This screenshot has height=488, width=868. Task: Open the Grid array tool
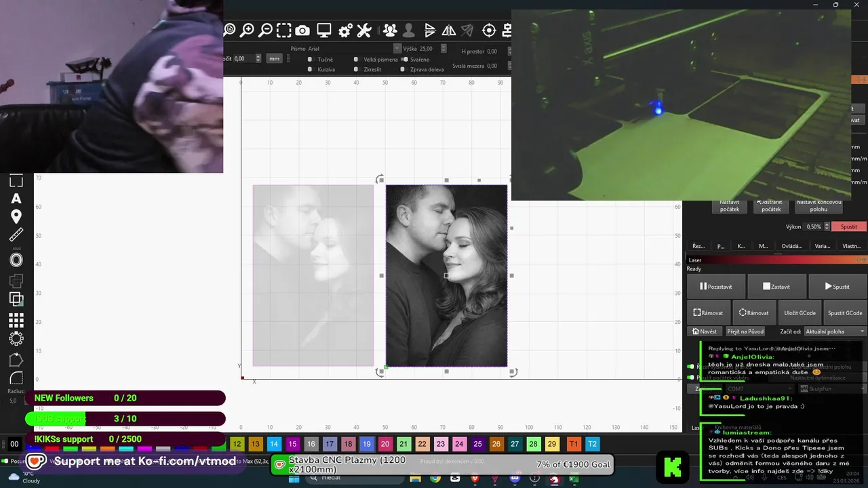[16, 320]
